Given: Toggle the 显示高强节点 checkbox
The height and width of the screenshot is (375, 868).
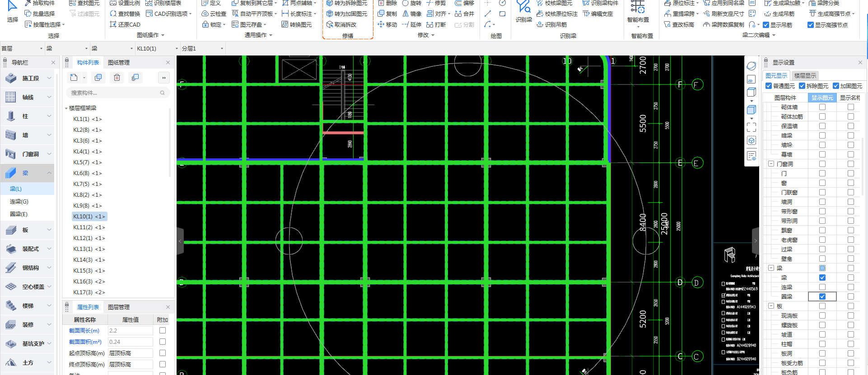Looking at the screenshot, I should coord(811,25).
